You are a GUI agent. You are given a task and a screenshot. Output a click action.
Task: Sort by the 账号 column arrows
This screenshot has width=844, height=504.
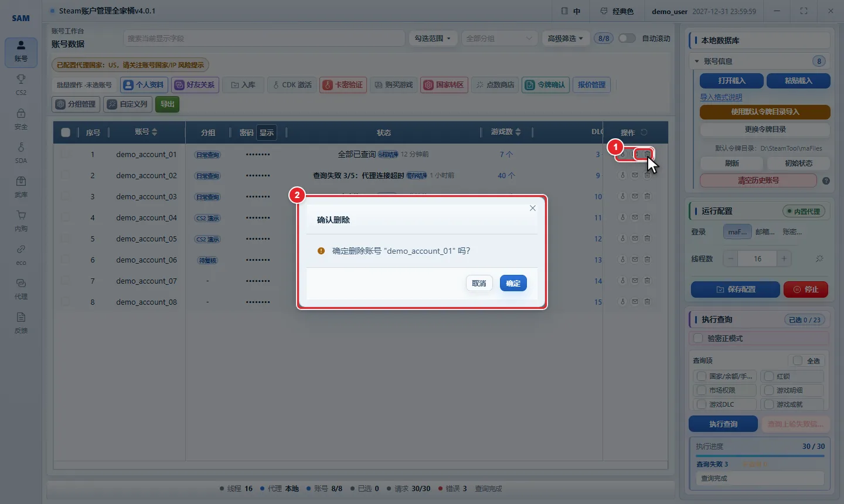click(155, 132)
